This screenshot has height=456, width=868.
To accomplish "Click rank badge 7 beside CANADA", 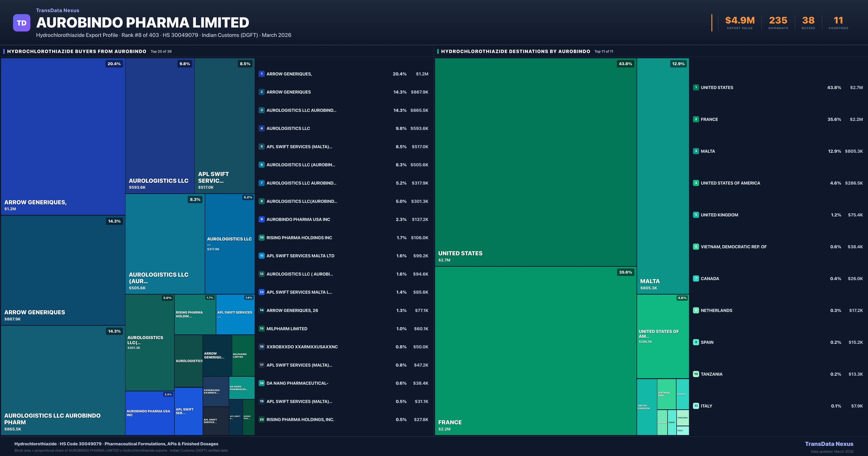I will click(x=696, y=279).
